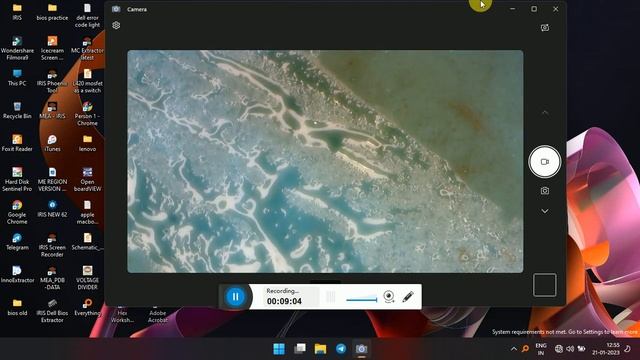Click the camera switch icon at top right
The height and width of the screenshot is (360, 640).
click(544, 28)
